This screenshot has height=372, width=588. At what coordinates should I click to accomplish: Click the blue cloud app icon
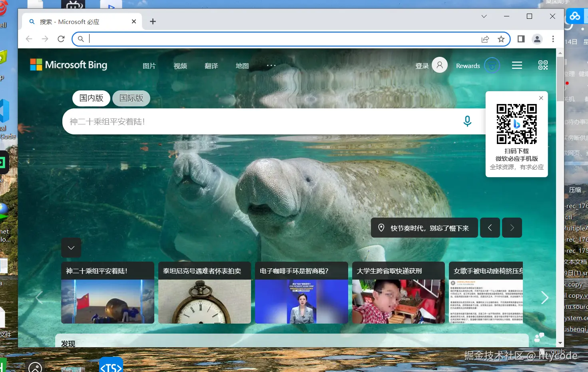pos(575,16)
